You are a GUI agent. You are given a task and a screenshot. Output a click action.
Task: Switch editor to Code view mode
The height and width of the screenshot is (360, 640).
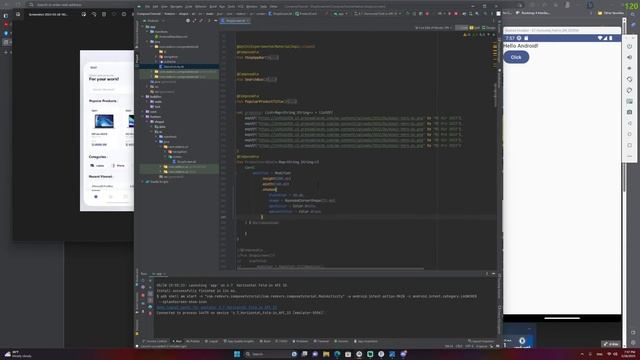[x=461, y=27]
